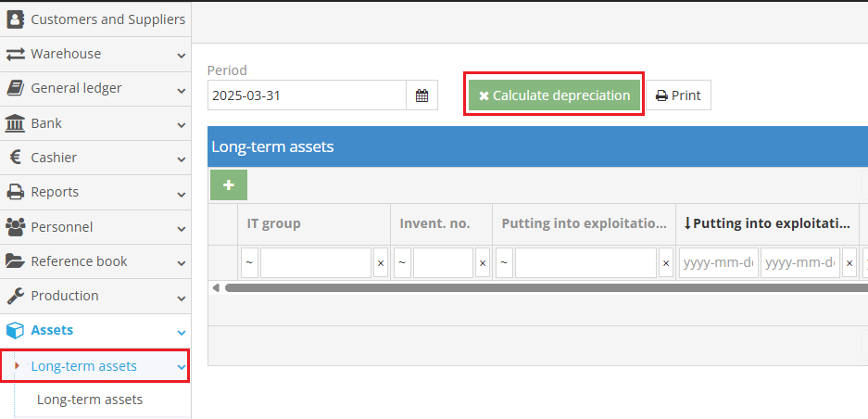Select the Long-term assets submenu item
Viewport: 868px width, 419px height.
[89, 400]
